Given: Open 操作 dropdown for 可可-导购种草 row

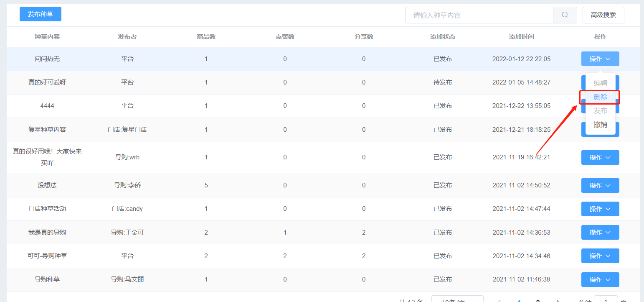Looking at the screenshot, I should (x=600, y=256).
